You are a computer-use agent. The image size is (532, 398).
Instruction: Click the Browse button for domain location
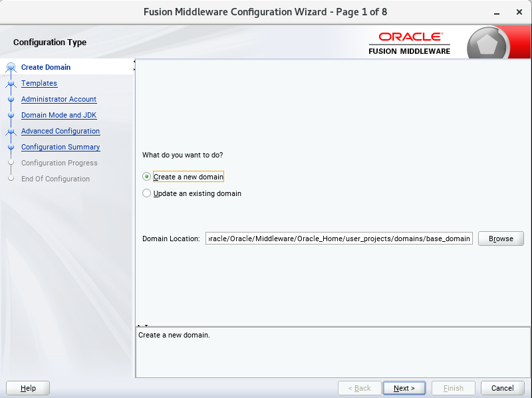[501, 239]
